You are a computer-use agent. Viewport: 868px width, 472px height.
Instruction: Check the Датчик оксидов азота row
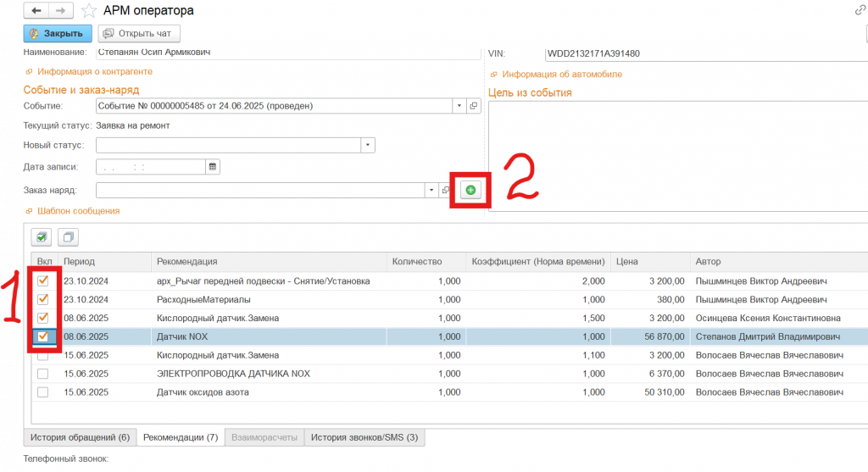(42, 392)
